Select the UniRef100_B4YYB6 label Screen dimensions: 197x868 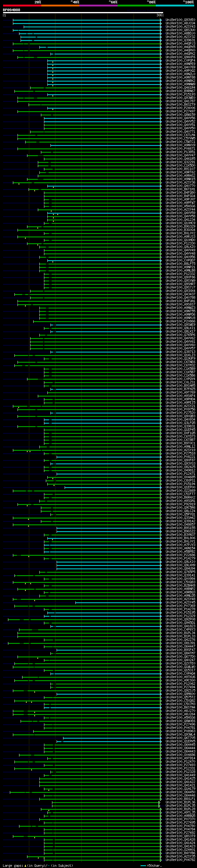pyautogui.click(x=180, y=853)
